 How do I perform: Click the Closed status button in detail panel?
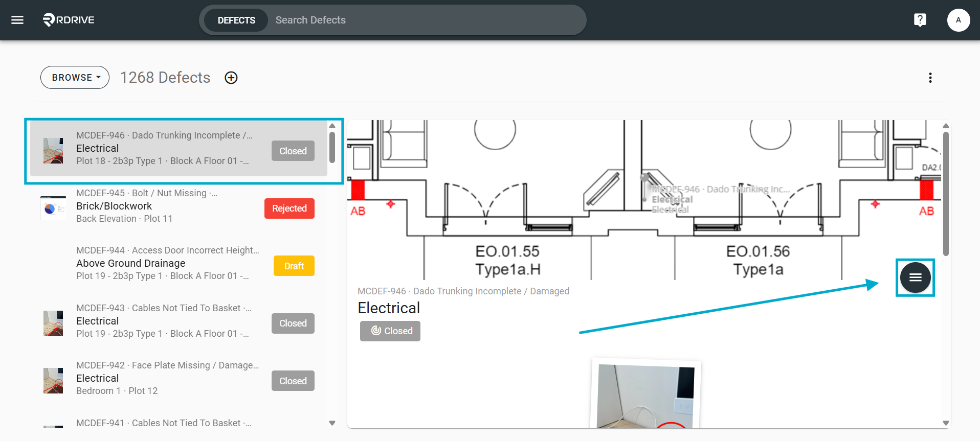pyautogui.click(x=390, y=331)
